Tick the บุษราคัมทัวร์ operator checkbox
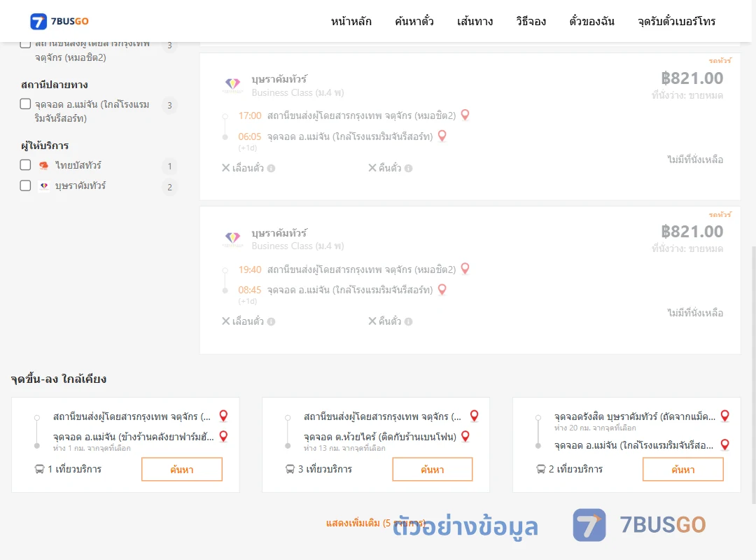 (x=26, y=185)
